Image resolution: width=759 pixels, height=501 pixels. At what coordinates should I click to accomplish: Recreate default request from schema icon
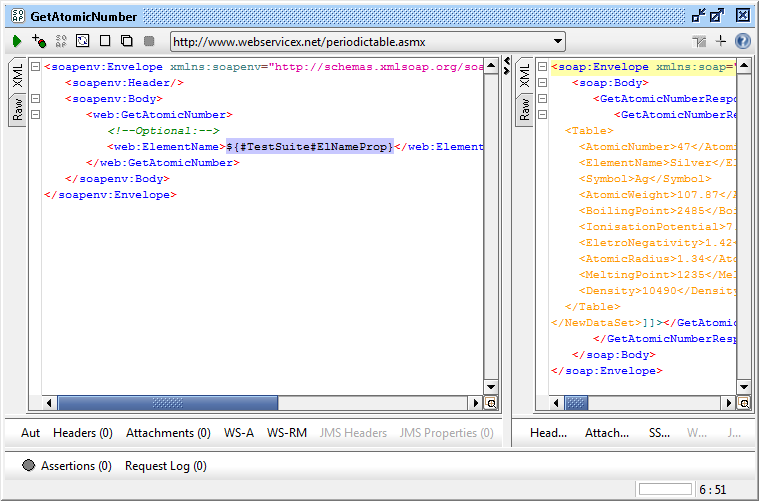83,41
